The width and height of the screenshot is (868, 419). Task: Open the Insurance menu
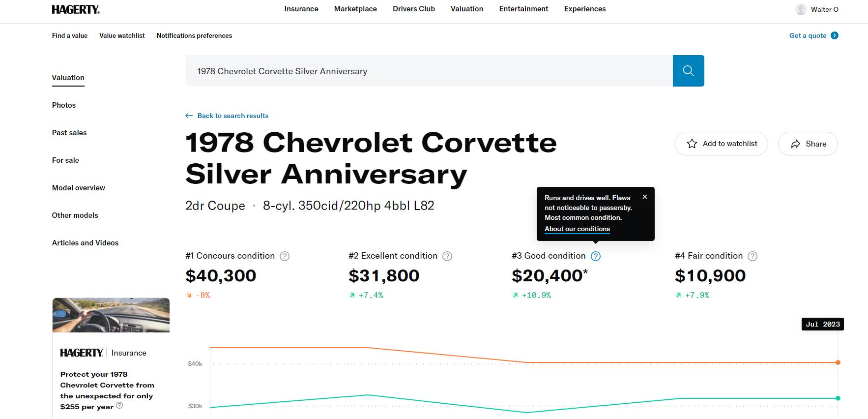click(x=301, y=9)
